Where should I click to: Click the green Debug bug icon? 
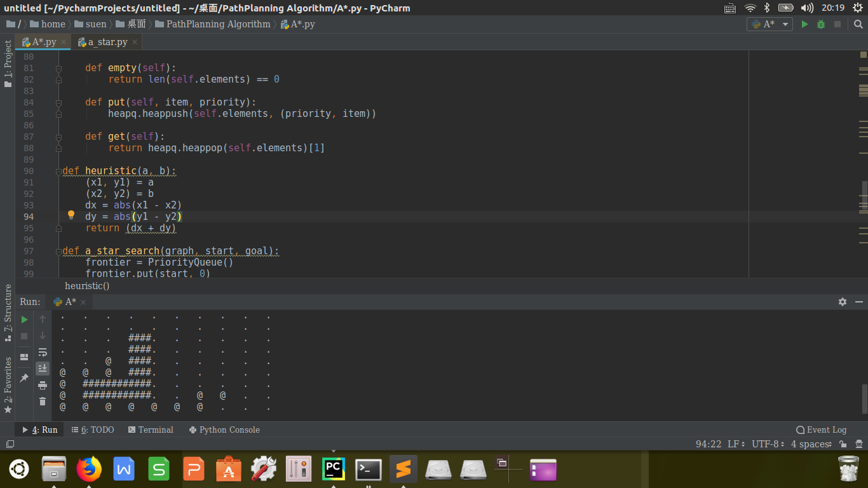click(x=821, y=24)
